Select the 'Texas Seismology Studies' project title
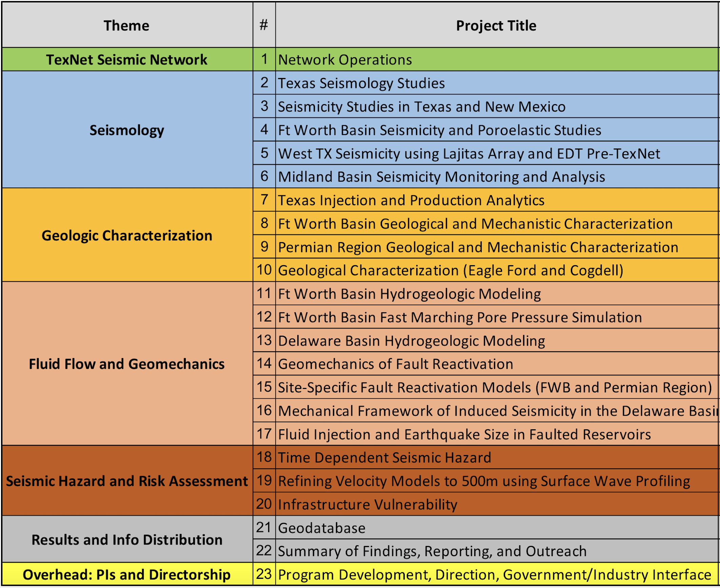This screenshot has width=720, height=588. pyautogui.click(x=497, y=83)
